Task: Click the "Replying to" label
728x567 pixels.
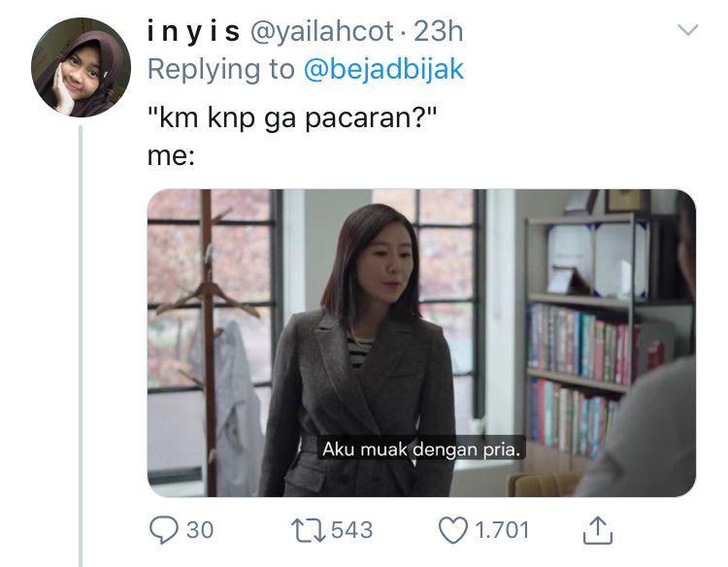Action: point(221,70)
